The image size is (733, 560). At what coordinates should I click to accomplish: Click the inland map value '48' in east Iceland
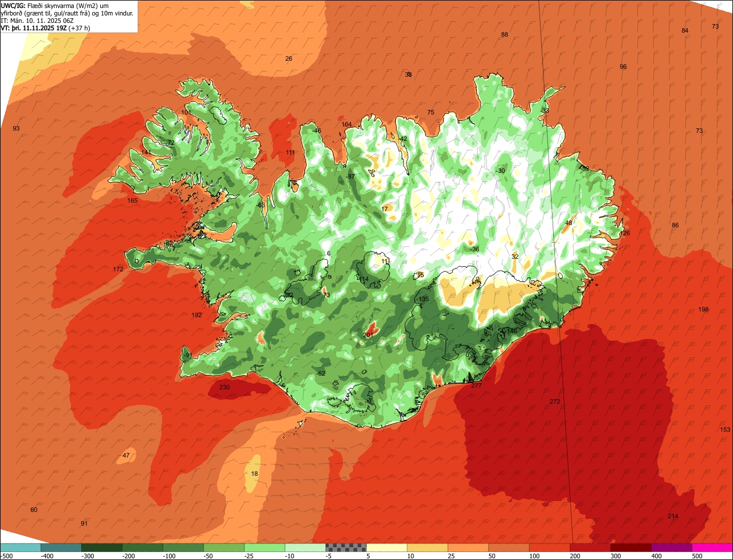(569, 223)
